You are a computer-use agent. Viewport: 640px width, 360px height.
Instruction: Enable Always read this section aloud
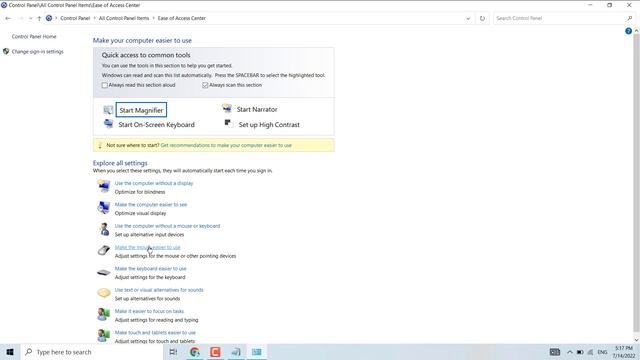pos(104,85)
